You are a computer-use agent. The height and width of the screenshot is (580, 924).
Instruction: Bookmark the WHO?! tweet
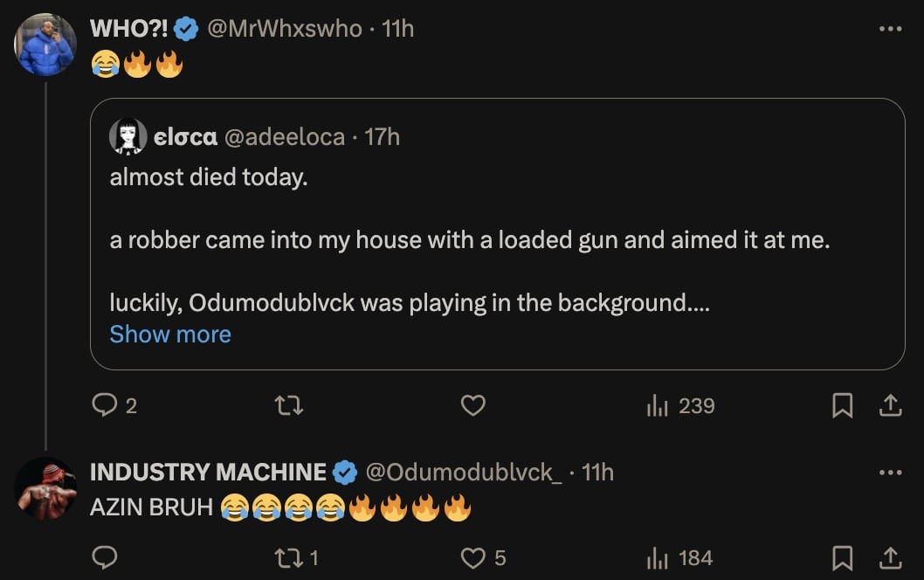click(x=842, y=405)
